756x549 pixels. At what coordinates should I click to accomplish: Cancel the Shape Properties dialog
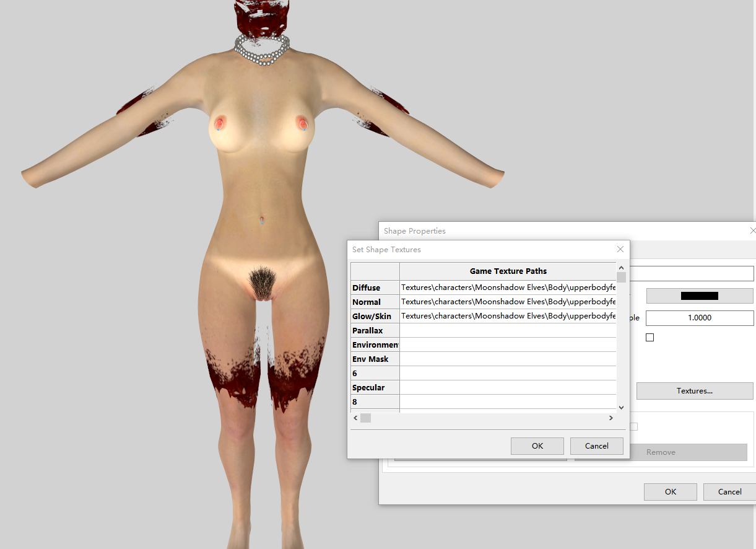tap(729, 491)
